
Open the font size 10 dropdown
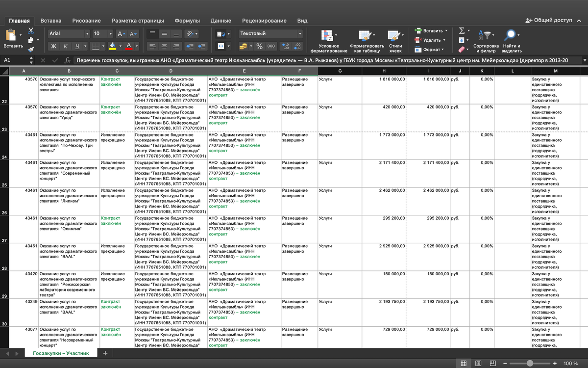110,34
